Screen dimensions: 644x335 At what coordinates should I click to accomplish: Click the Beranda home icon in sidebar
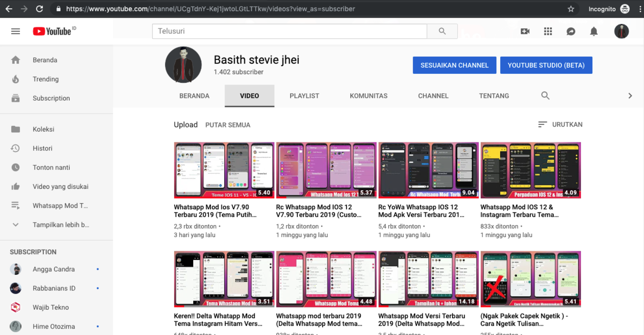(x=15, y=60)
